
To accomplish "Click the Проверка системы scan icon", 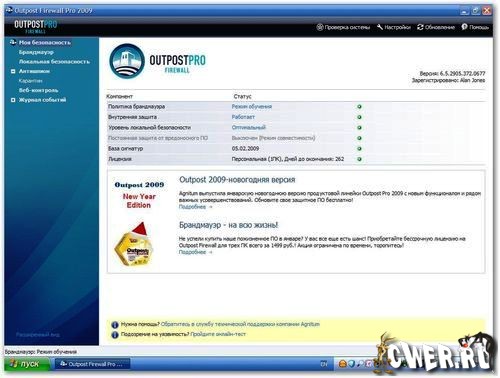I will click(320, 27).
